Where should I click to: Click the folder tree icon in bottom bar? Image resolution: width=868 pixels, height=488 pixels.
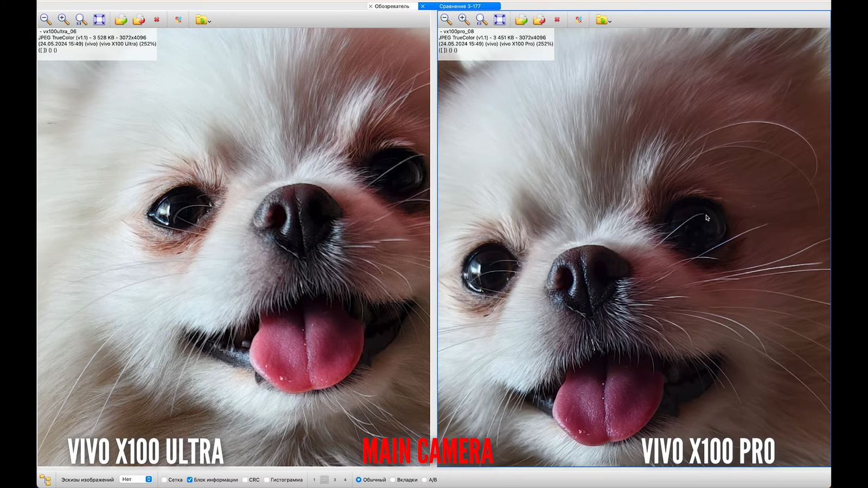pyautogui.click(x=45, y=480)
